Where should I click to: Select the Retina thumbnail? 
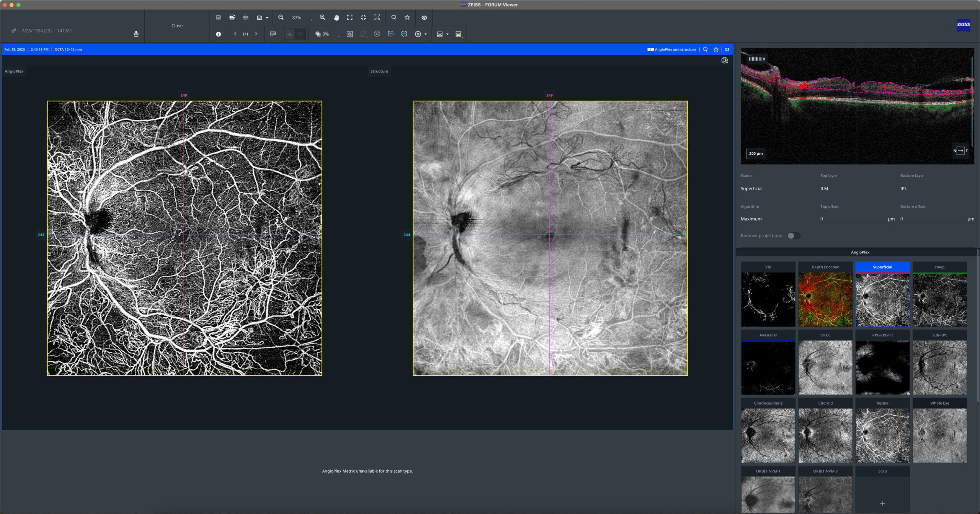pyautogui.click(x=882, y=430)
